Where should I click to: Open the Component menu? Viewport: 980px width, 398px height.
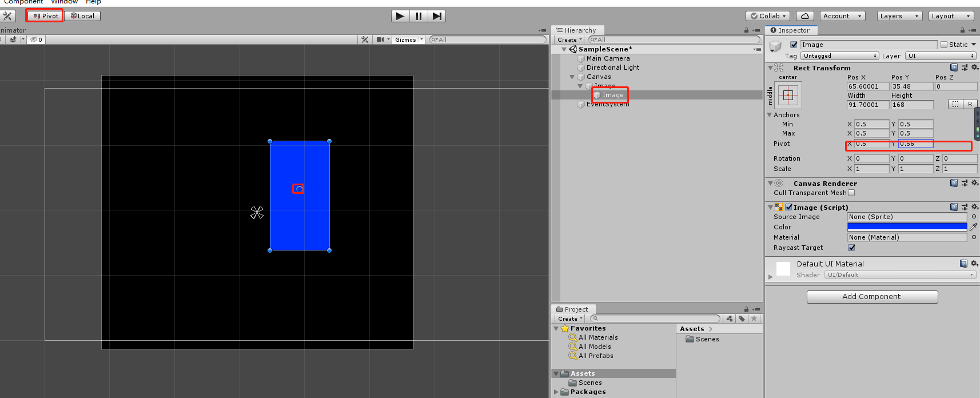23,2
